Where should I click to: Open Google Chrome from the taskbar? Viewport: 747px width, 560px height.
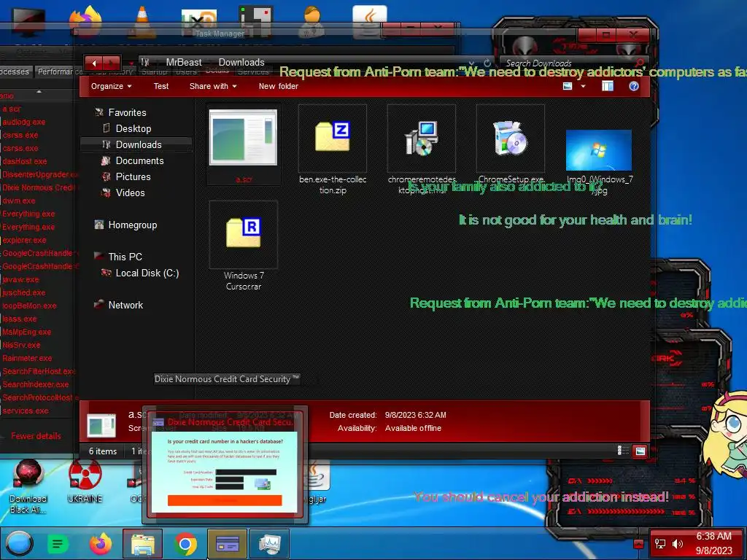(x=185, y=544)
